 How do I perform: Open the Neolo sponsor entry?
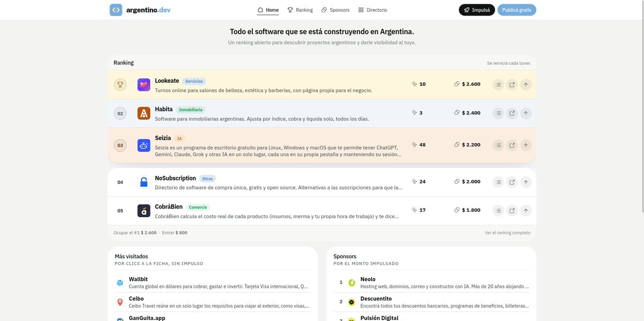pyautogui.click(x=431, y=282)
